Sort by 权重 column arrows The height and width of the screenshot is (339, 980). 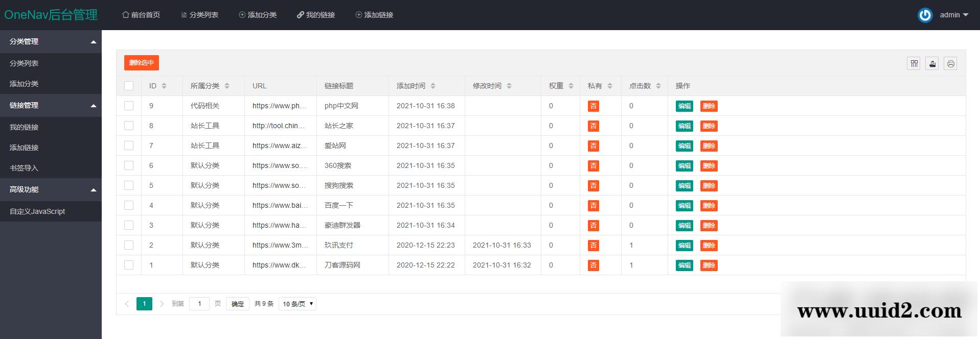(571, 86)
